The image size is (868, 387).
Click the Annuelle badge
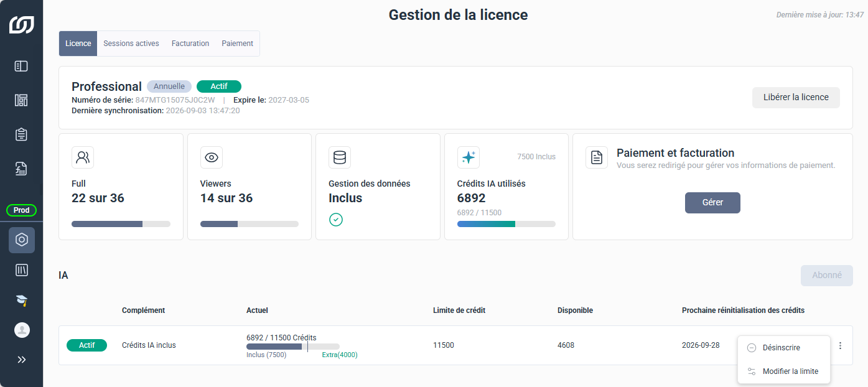click(x=169, y=86)
